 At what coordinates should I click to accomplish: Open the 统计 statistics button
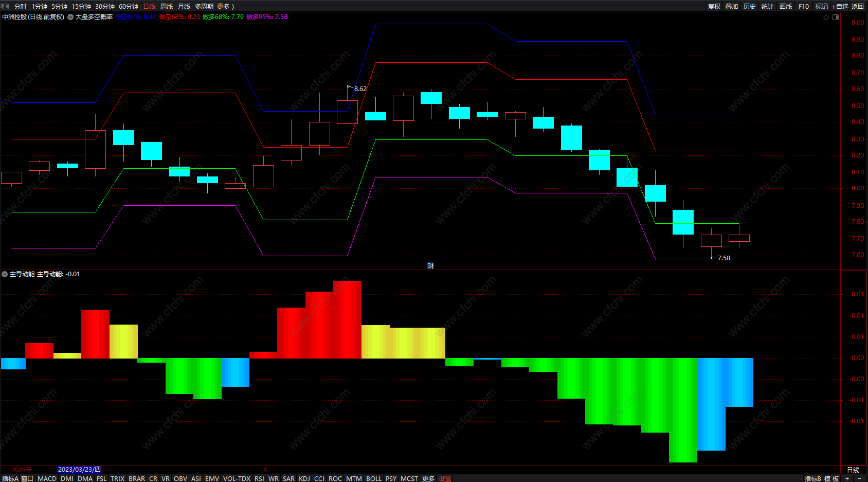point(768,7)
